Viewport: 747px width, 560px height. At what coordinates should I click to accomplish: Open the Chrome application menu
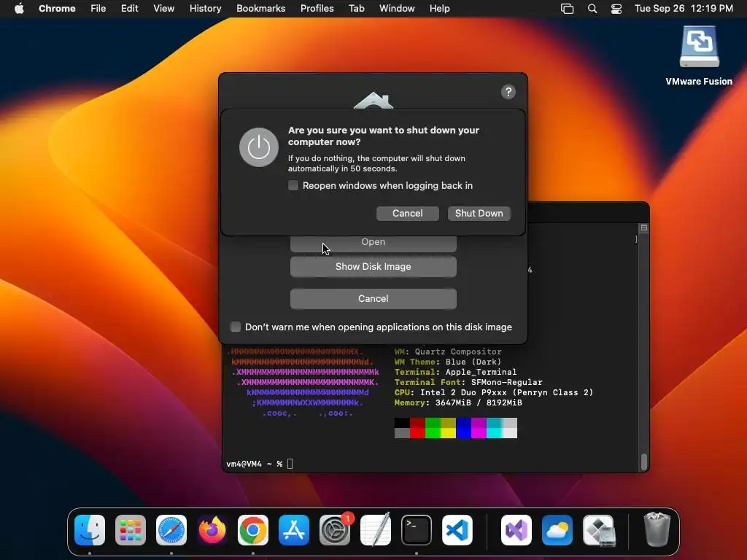click(57, 9)
